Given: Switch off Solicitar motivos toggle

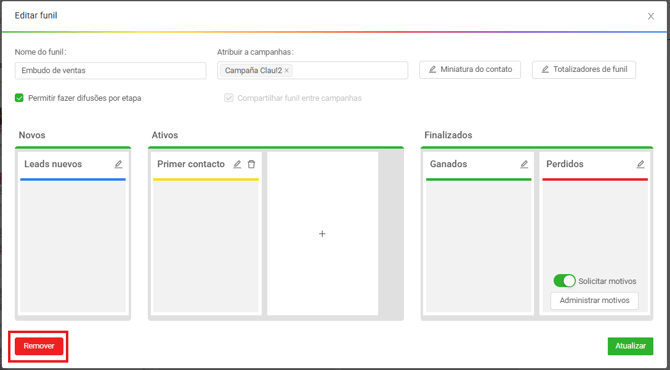Looking at the screenshot, I should pyautogui.click(x=564, y=281).
